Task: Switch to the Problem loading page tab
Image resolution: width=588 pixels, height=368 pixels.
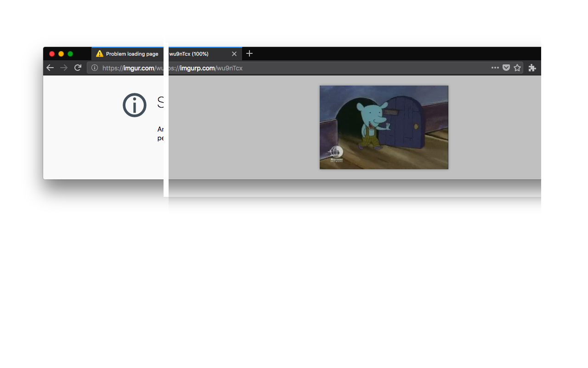Action: (128, 54)
